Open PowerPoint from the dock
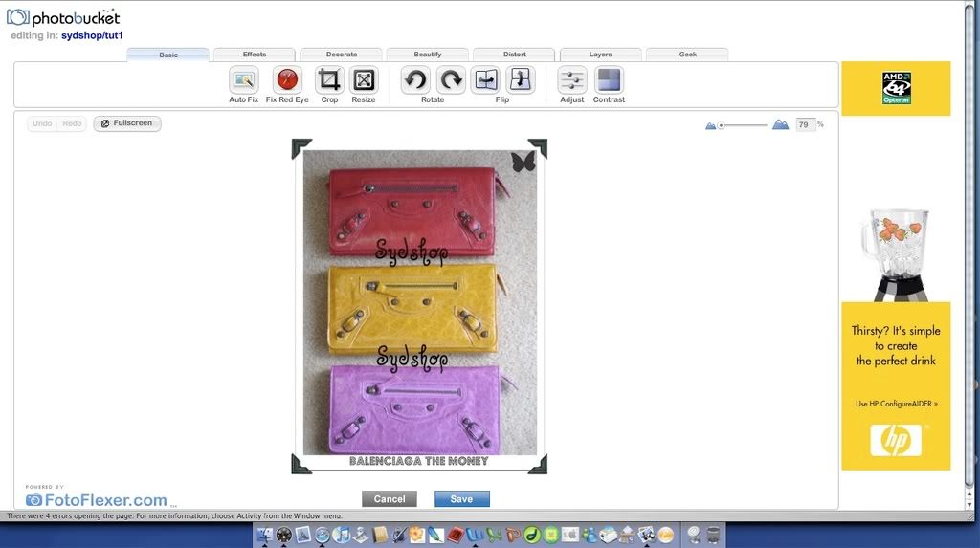 coord(513,535)
